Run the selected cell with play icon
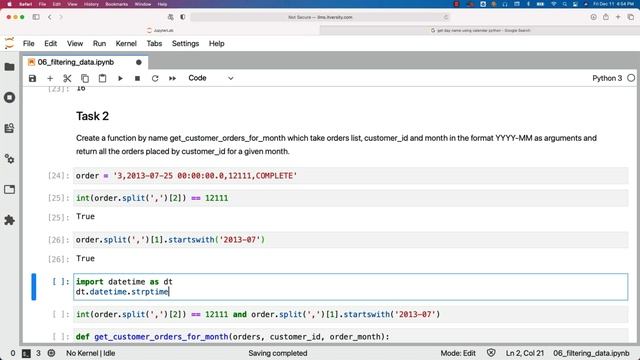The image size is (640, 360). [120, 78]
